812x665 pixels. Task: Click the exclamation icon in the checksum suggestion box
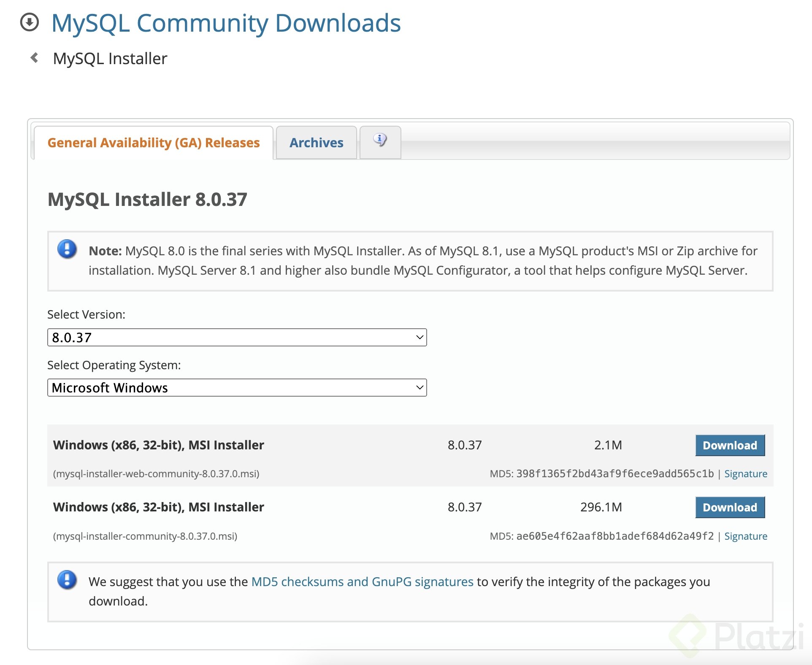67,580
